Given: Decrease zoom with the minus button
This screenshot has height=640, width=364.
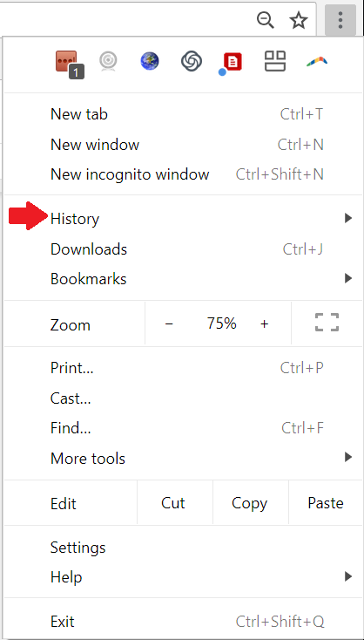Looking at the screenshot, I should [169, 323].
